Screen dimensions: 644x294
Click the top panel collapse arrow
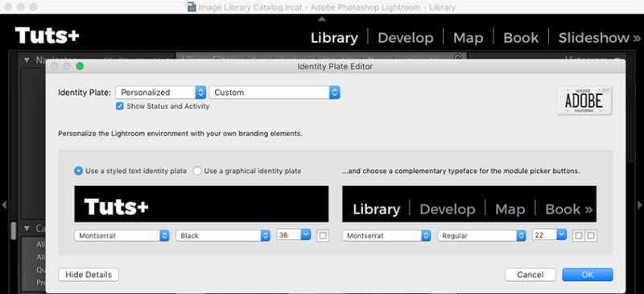pyautogui.click(x=322, y=19)
